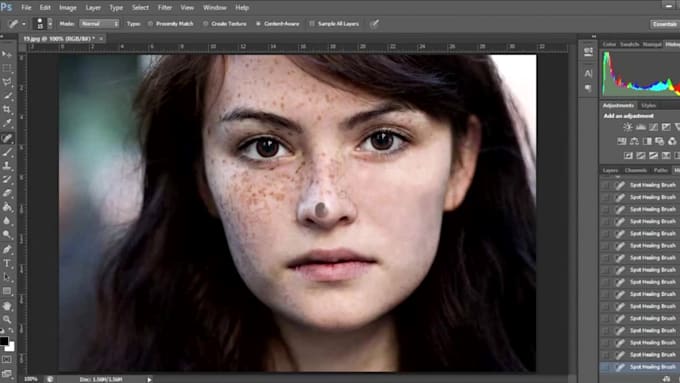
Task: Open the Mode blending dropdown
Action: (100, 24)
